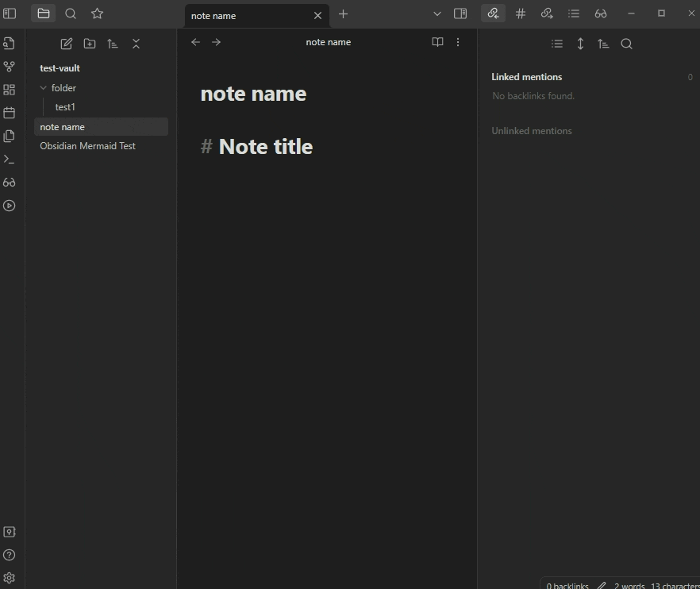Open today's daily note

(x=10, y=112)
